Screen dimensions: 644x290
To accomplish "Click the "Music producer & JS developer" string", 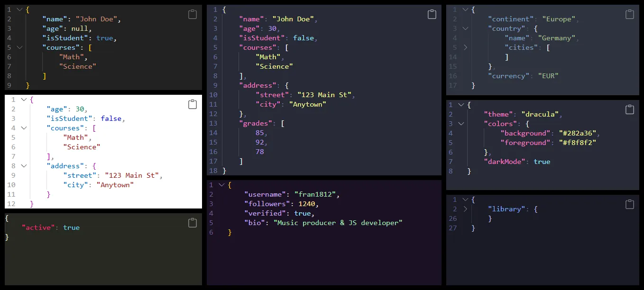I will 338,223.
